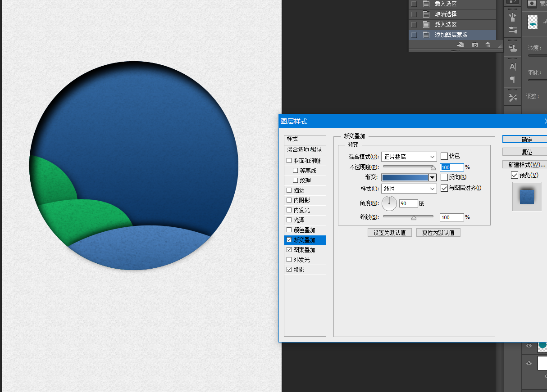Toggle the 仿色 dither checkbox
The height and width of the screenshot is (392, 547).
[444, 156]
